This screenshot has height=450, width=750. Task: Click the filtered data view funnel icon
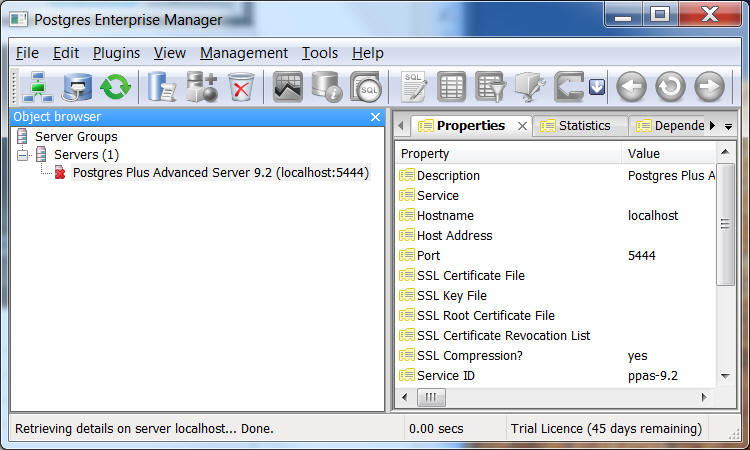490,87
